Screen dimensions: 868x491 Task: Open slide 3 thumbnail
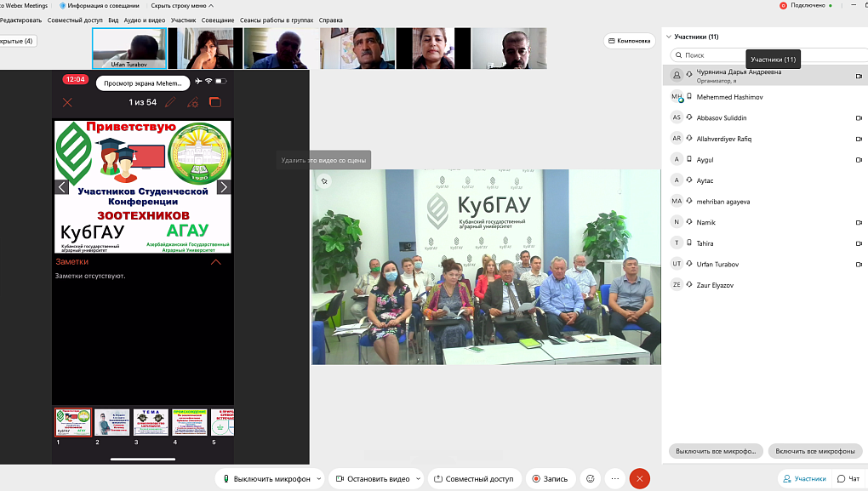(151, 422)
